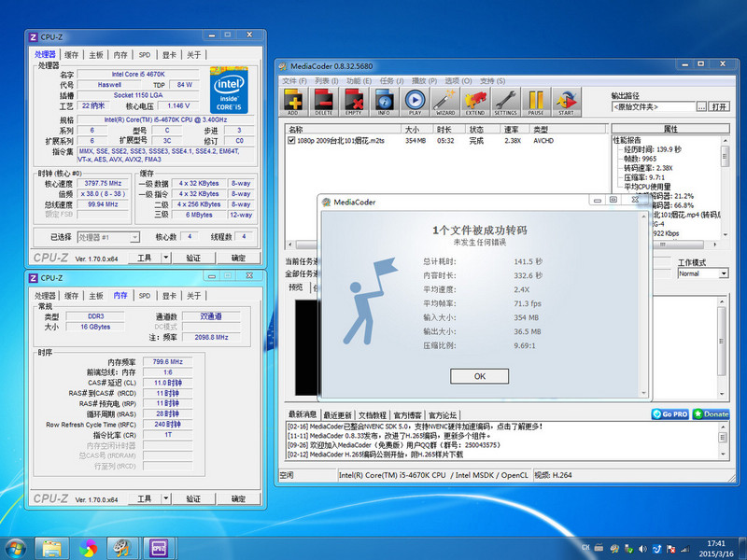
Task: Open the 处理器 #1 selection combo box
Action: (109, 237)
